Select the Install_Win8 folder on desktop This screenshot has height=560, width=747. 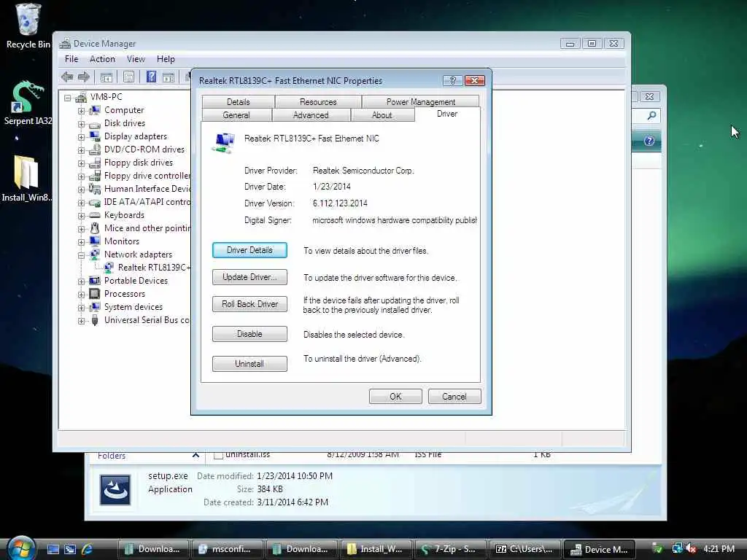(26, 179)
